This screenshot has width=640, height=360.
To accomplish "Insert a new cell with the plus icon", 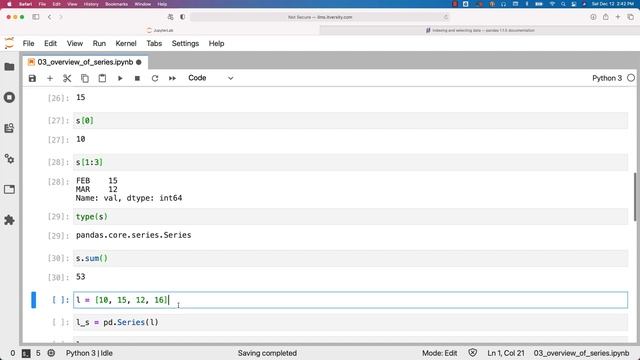I will (x=50, y=78).
